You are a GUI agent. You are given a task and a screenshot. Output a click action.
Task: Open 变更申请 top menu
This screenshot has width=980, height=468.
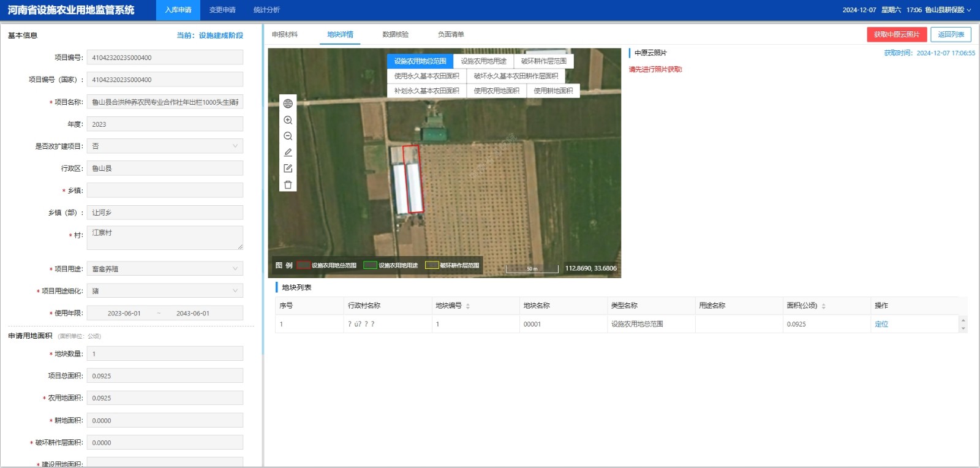[222, 10]
